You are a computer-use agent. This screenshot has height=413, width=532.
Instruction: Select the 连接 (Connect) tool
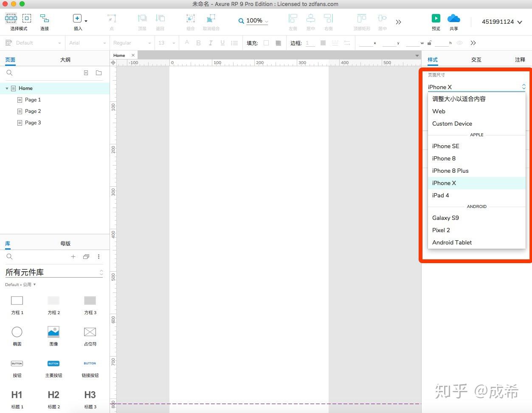pos(44,19)
